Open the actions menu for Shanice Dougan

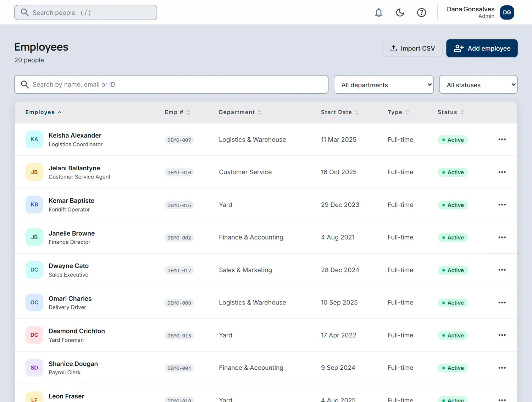(x=502, y=368)
